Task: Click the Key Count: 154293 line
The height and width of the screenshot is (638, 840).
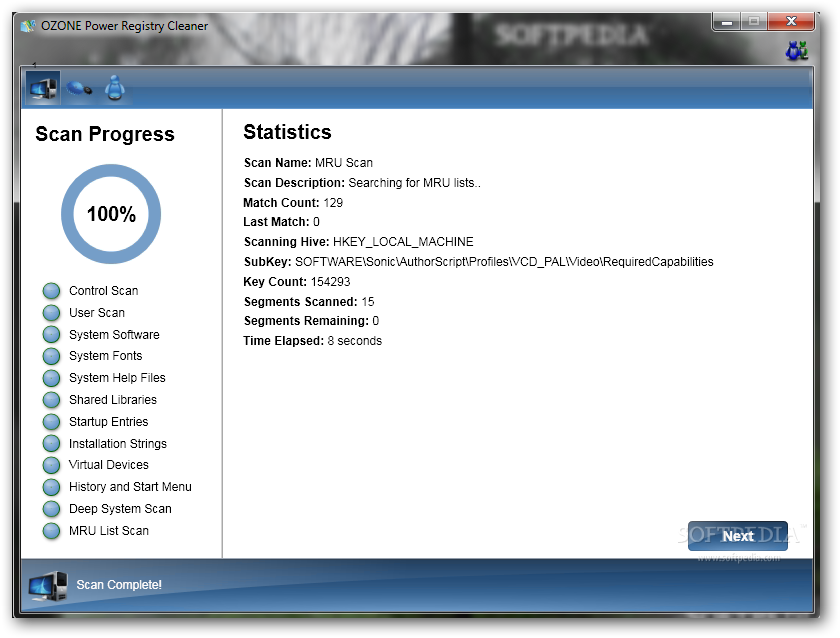Action: point(297,282)
